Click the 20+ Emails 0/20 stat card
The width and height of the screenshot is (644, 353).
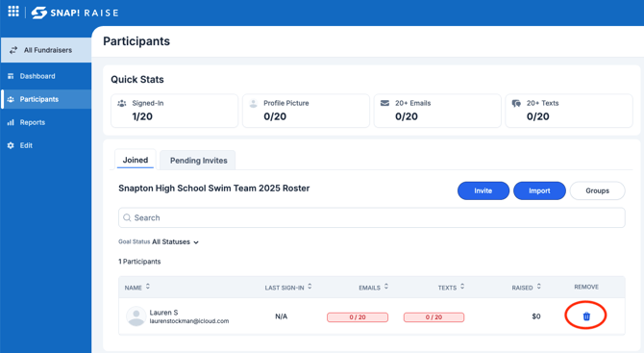(437, 111)
